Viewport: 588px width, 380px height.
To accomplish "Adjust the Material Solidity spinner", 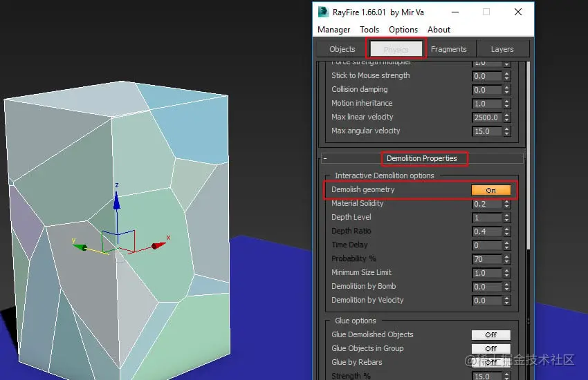I will coord(506,204).
